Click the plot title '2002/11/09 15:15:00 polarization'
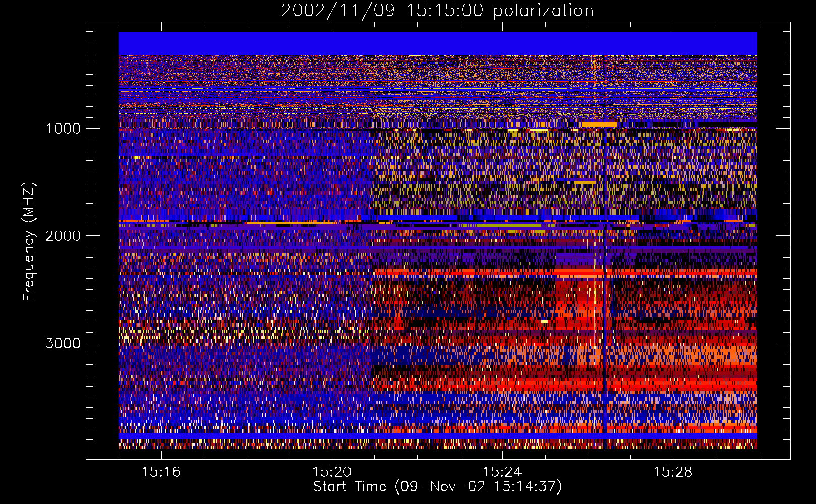The image size is (816, 504). pos(437,10)
